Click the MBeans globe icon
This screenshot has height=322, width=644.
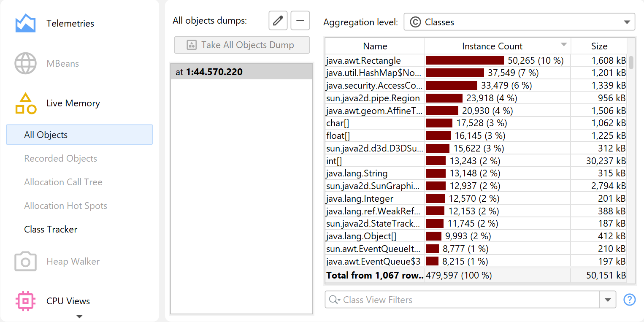[x=25, y=64]
